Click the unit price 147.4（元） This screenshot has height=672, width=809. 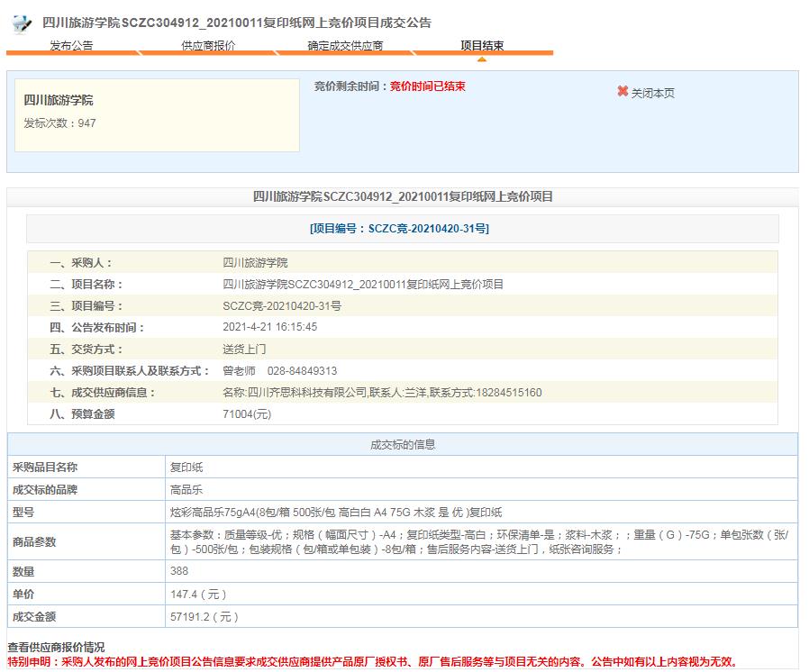(x=198, y=595)
